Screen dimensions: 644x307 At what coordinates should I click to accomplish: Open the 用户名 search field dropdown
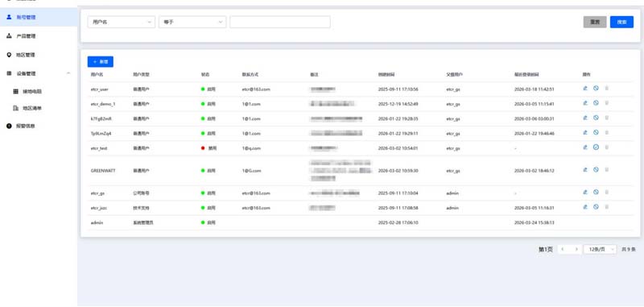122,23
